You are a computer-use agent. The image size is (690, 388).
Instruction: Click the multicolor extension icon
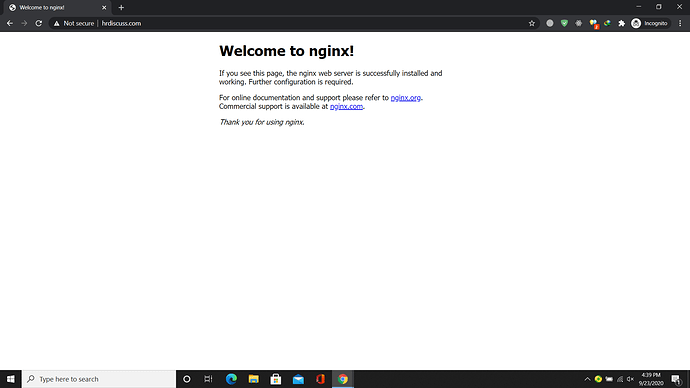point(607,23)
